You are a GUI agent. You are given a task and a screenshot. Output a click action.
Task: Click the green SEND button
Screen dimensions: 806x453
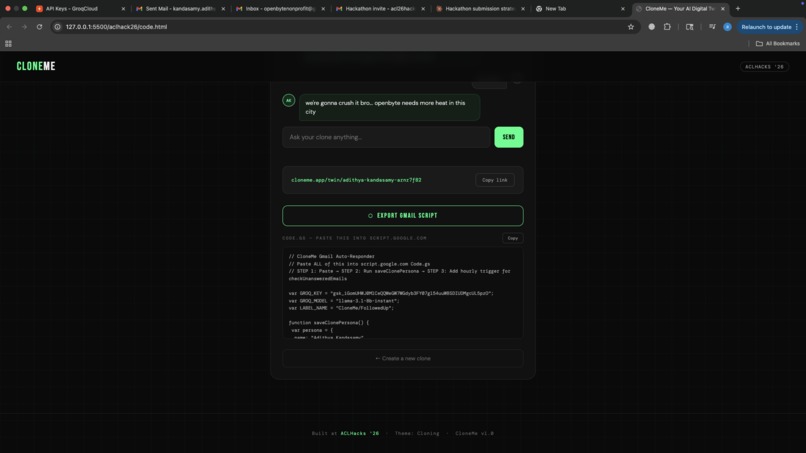[x=509, y=137]
